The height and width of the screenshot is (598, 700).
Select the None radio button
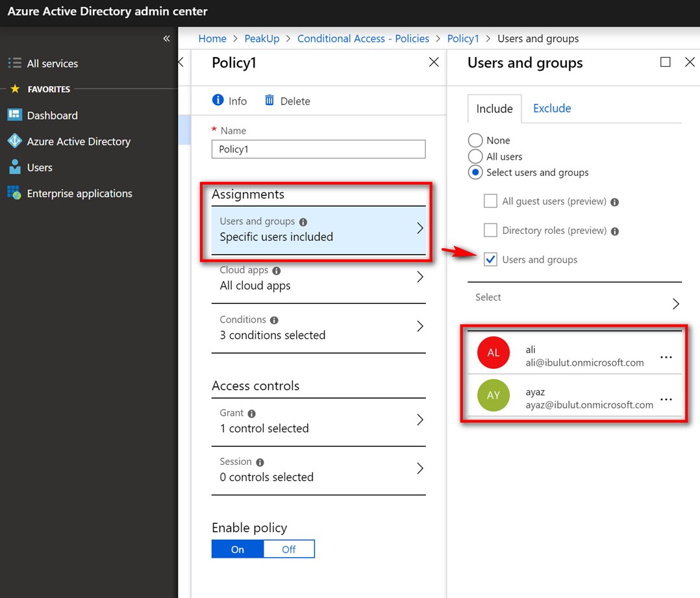(x=475, y=140)
